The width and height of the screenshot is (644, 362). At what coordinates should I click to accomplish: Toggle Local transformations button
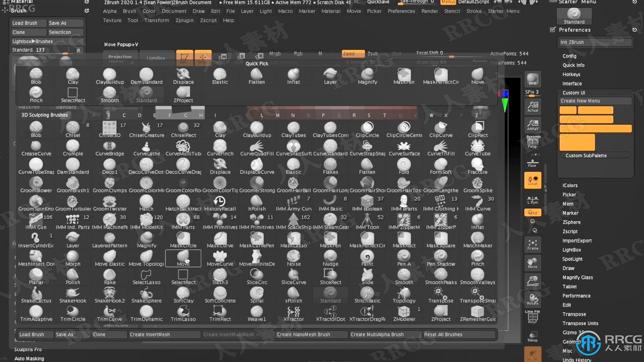533,180
